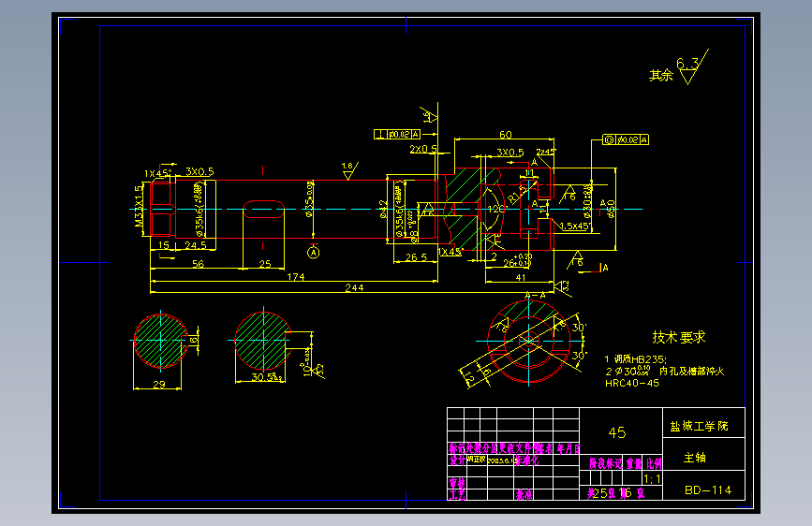Click the 技术要求 heading text

[x=678, y=338]
